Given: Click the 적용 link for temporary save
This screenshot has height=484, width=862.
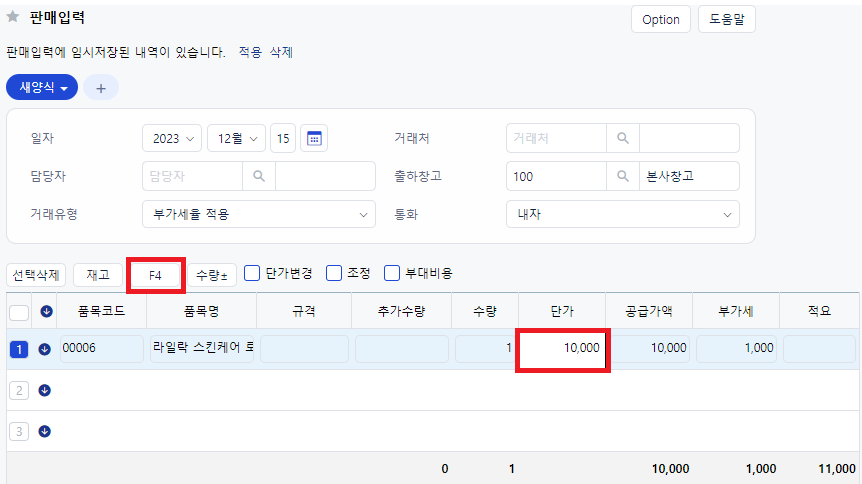Looking at the screenshot, I should tap(250, 52).
